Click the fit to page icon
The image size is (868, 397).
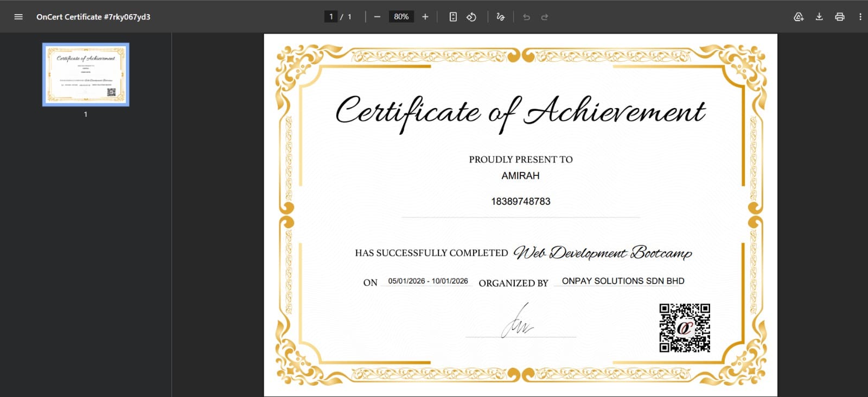(x=453, y=17)
